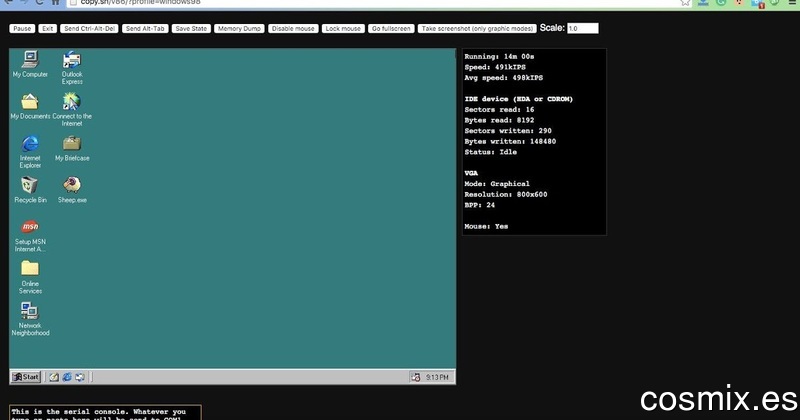Viewport: 800px width, 420px height.
Task: Launch Outlook Express from the desktop
Action: [72, 67]
